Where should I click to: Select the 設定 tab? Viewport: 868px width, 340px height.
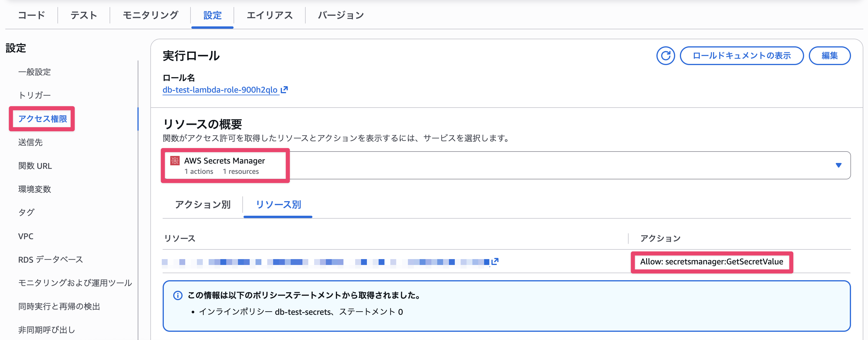point(212,15)
